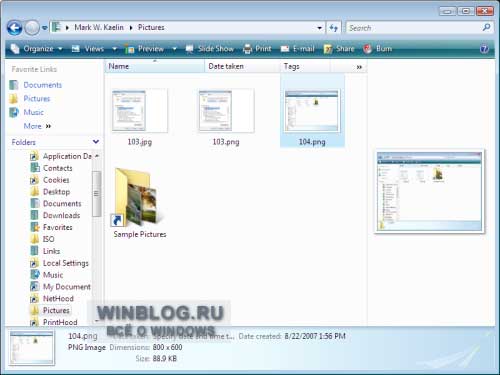Screen dimensions: 500x375
Task: Select Documents folder in the Folders tree
Action: coord(56,204)
